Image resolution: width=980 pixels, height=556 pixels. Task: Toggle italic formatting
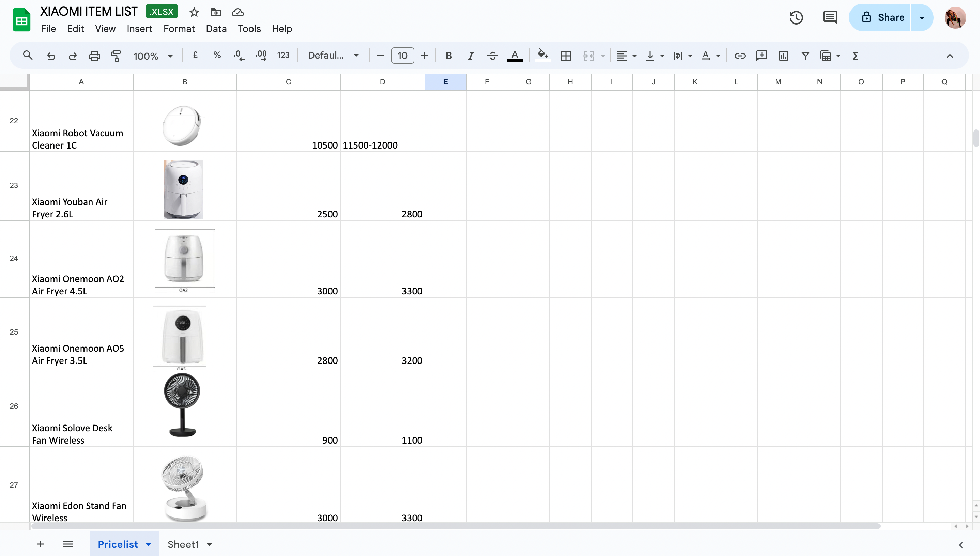[x=471, y=56]
